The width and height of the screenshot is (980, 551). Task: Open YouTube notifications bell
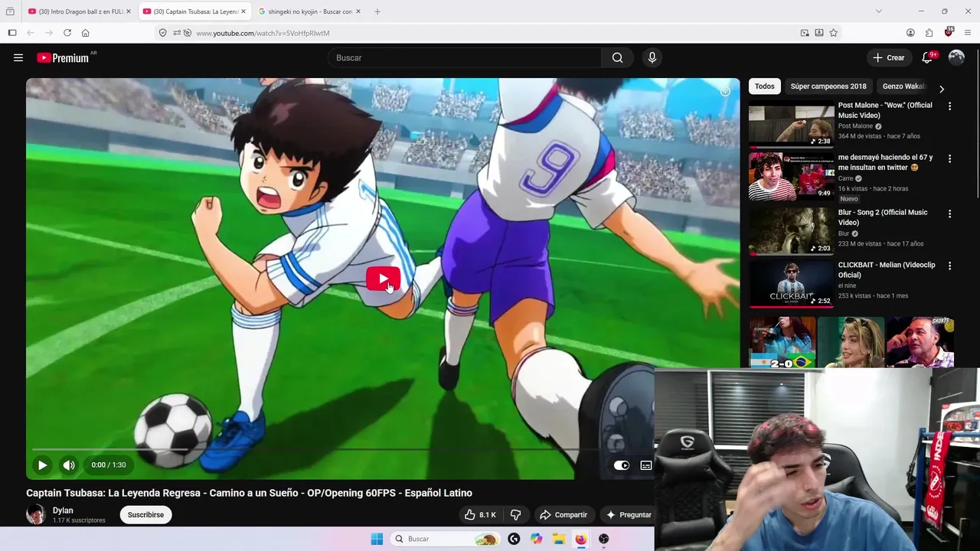pos(927,57)
